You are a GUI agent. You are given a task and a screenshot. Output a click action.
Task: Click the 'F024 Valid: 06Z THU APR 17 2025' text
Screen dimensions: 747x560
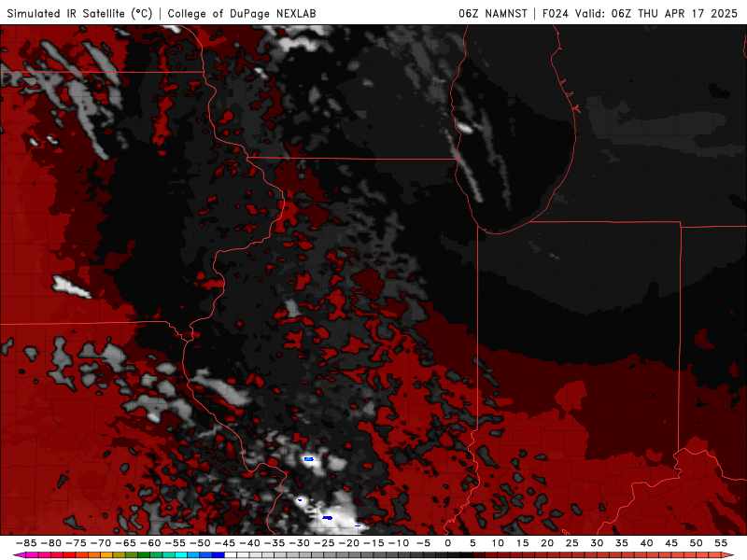coord(640,13)
